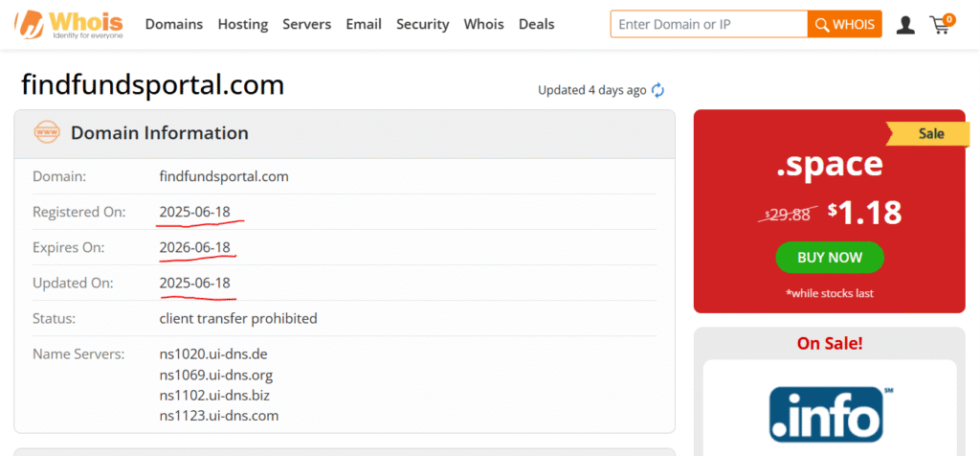The image size is (980, 456).
Task: Click the green BUY NOW button
Action: click(x=830, y=258)
